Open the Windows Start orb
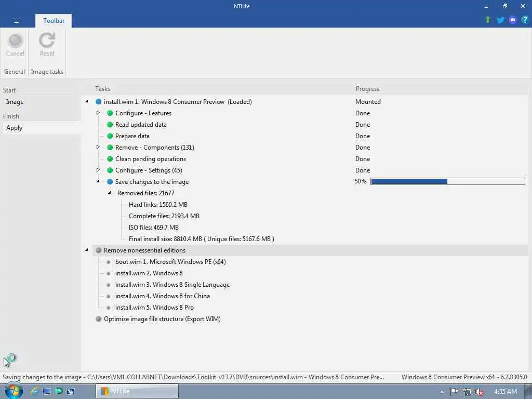532x399 pixels. [14, 391]
